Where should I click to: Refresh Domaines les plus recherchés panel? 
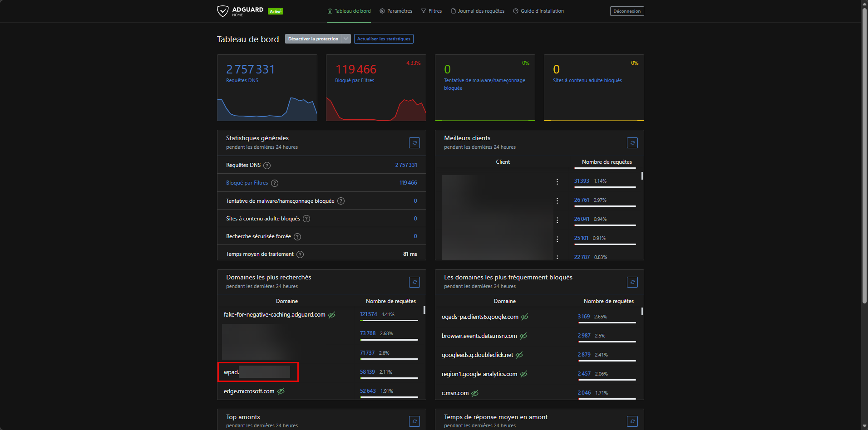(x=414, y=282)
